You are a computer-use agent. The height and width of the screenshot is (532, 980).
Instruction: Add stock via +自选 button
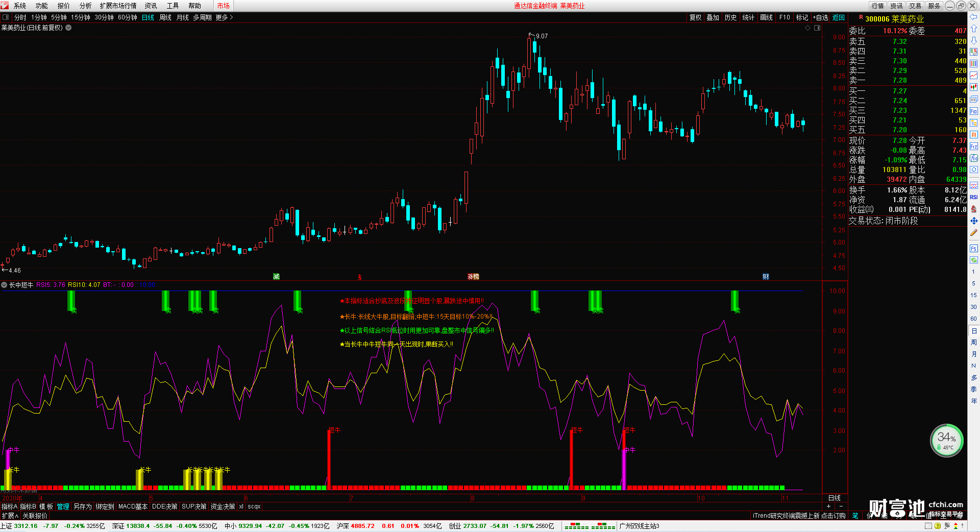tap(820, 17)
